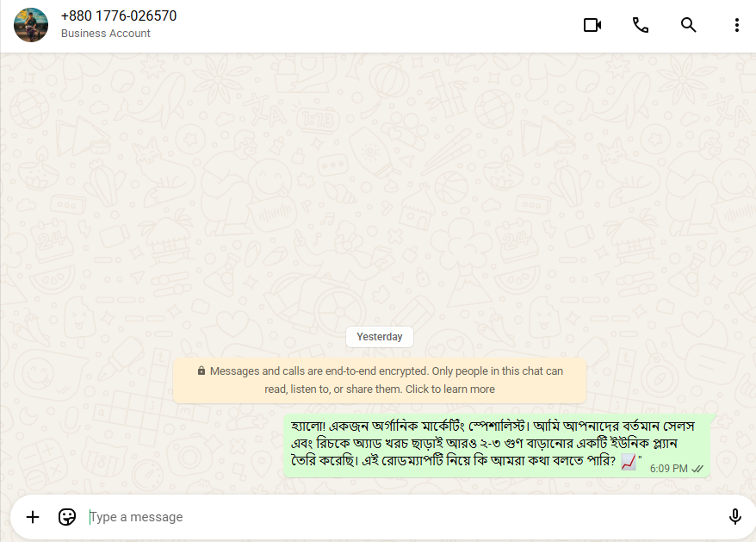The height and width of the screenshot is (542, 756).
Task: Open the chat search magnifier
Action: click(689, 25)
